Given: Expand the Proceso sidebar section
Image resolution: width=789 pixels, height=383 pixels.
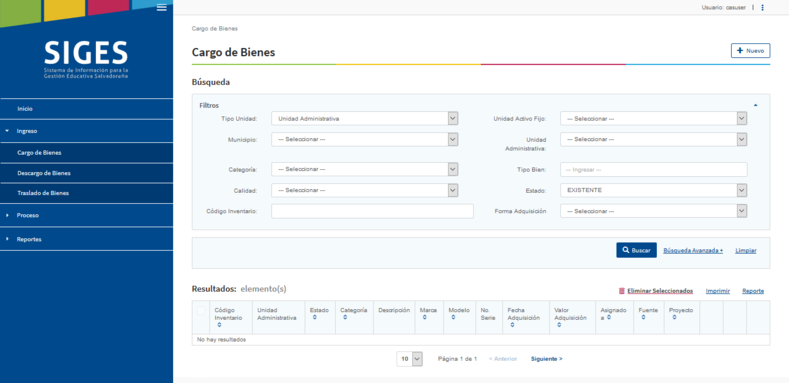Looking at the screenshot, I should tap(87, 215).
